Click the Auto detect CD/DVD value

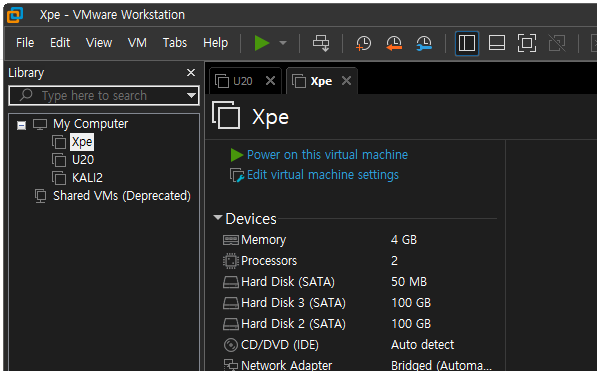423,344
